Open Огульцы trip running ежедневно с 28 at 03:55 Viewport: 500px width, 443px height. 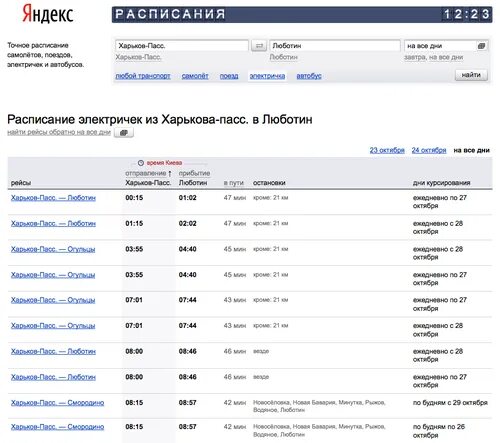(x=53, y=249)
